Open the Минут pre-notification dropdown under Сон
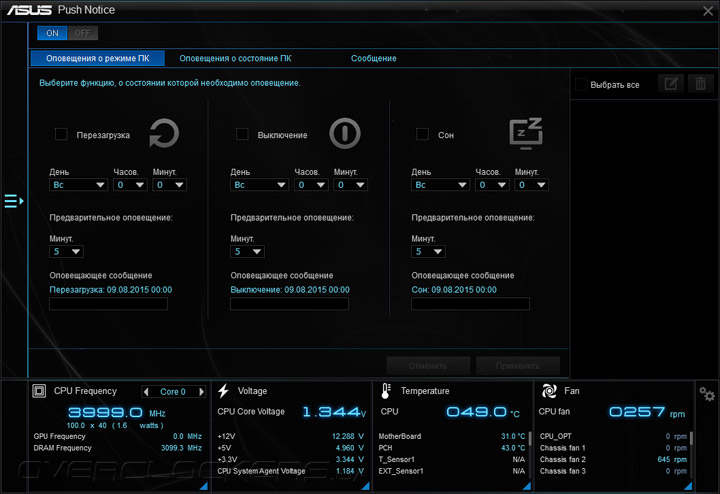This screenshot has height=494, width=720. click(428, 252)
